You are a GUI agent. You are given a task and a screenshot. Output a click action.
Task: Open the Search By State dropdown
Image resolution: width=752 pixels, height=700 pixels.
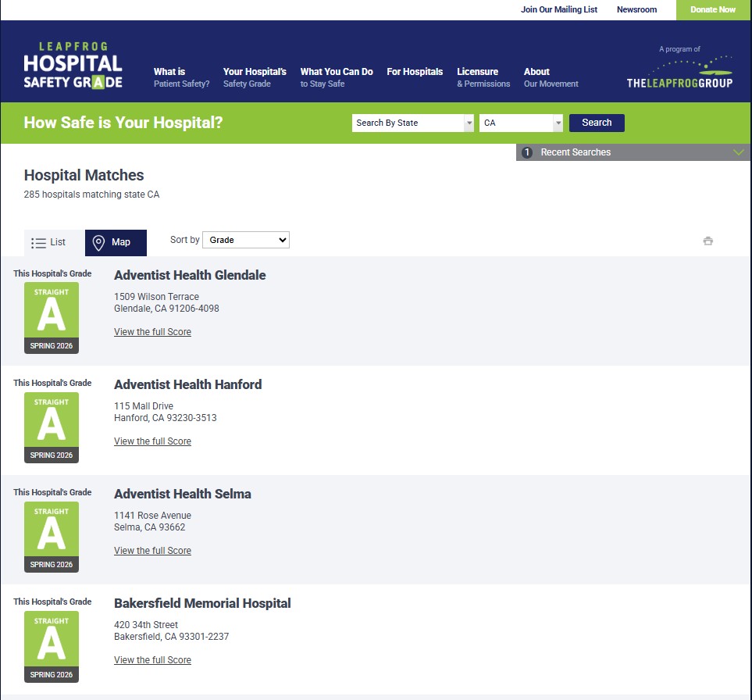[412, 123]
